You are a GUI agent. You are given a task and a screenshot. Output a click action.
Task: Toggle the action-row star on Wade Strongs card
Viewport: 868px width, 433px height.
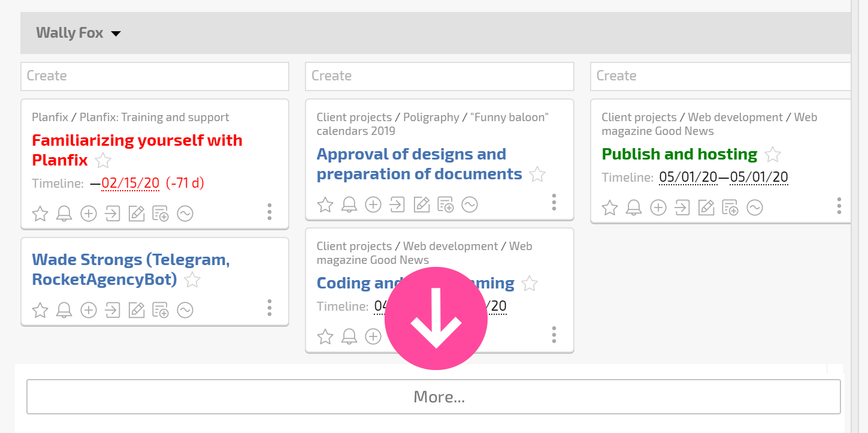[40, 310]
